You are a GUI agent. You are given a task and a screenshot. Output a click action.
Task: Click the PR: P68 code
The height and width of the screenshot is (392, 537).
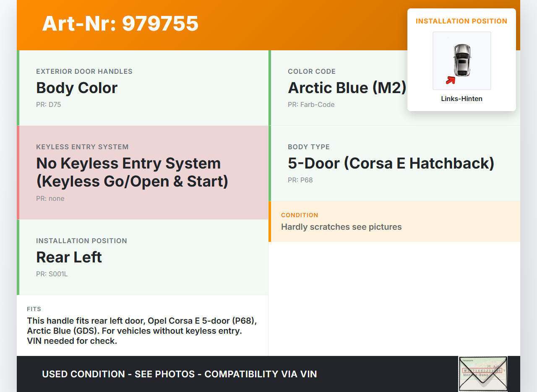(x=300, y=180)
